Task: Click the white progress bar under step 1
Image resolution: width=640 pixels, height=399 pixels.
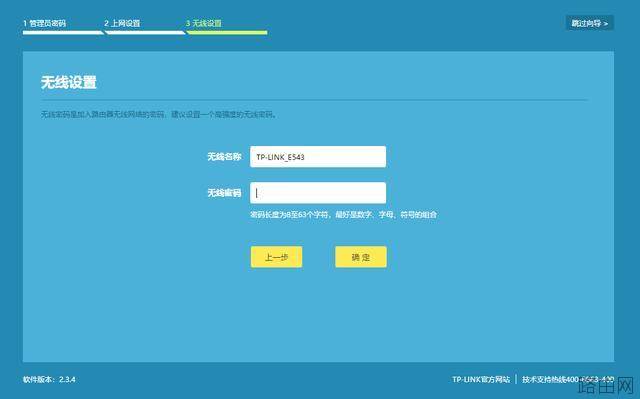Action: pyautogui.click(x=63, y=33)
